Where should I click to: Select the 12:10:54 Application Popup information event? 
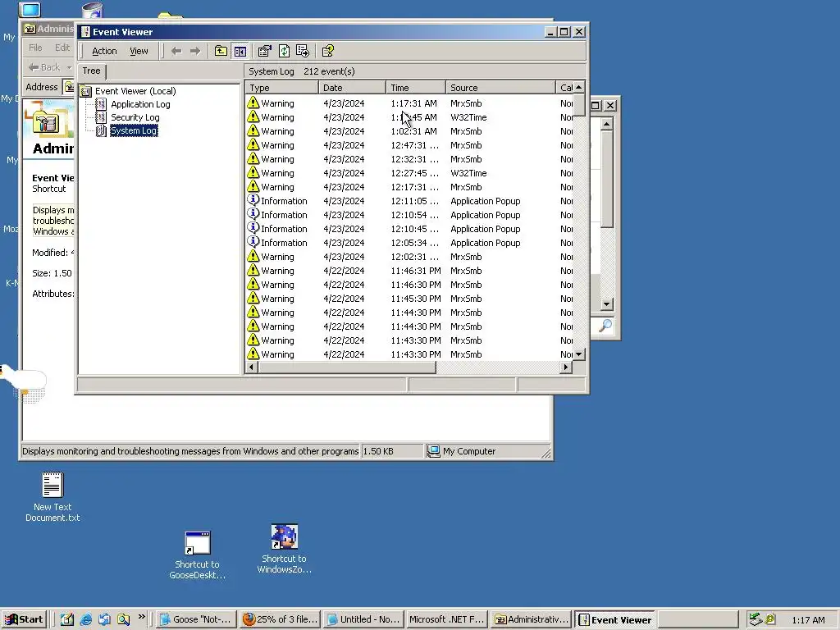409,215
